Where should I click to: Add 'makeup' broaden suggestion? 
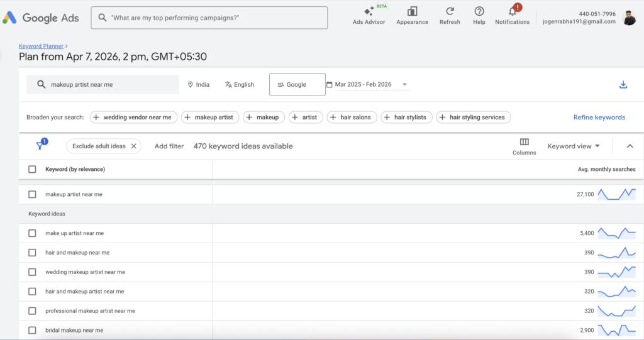point(264,118)
